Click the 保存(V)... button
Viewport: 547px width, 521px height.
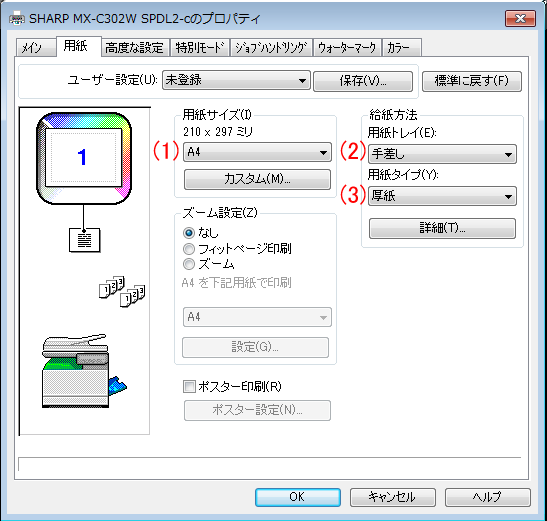point(363,81)
